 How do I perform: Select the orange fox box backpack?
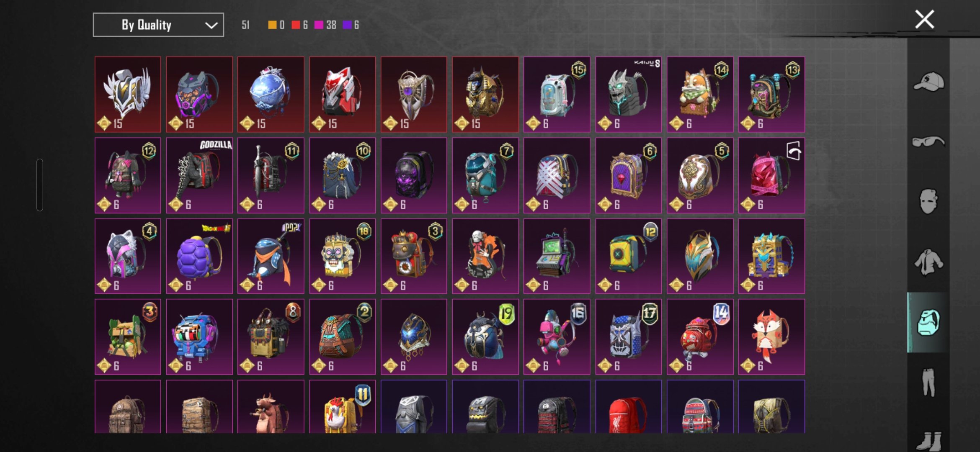coord(771,337)
